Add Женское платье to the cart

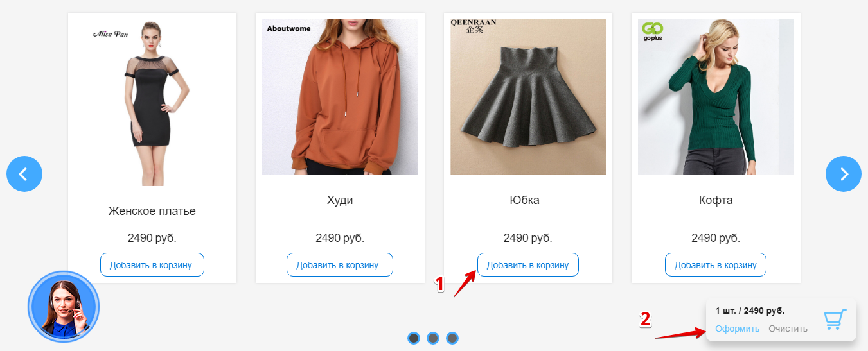152,265
